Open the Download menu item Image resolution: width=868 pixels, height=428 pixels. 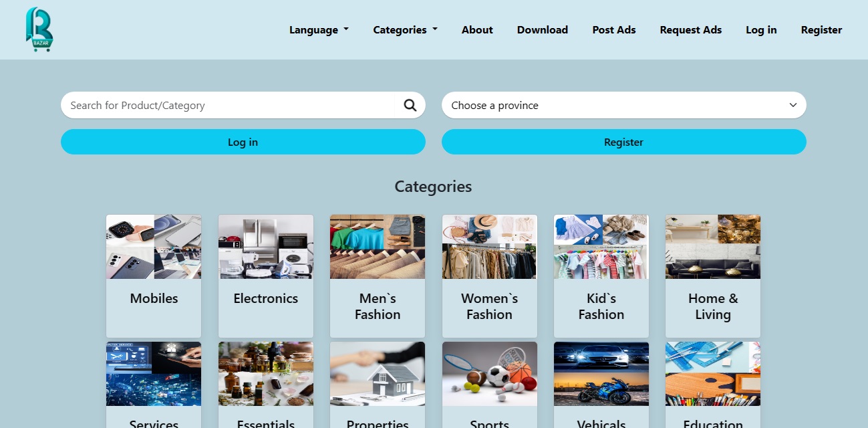point(543,29)
